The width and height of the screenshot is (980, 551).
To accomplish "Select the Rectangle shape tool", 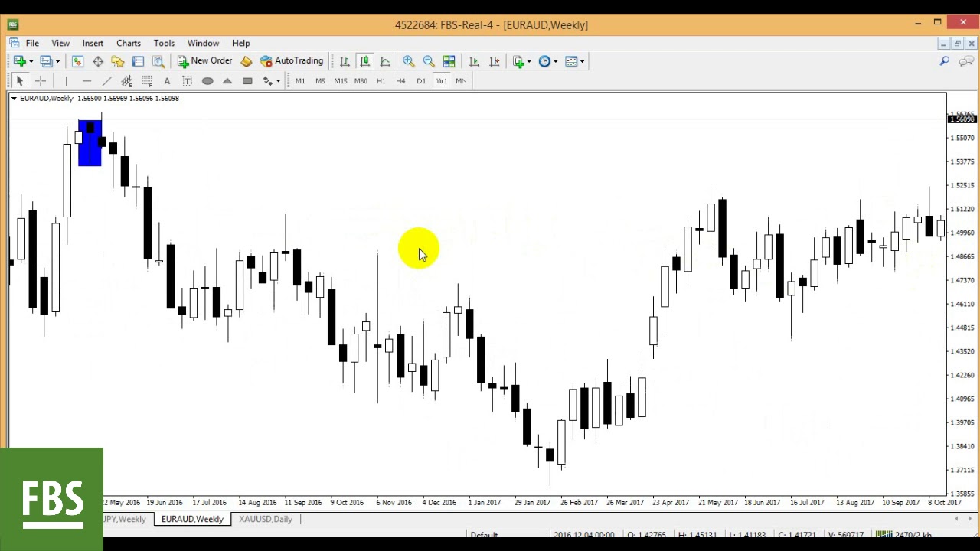I will click(x=247, y=81).
